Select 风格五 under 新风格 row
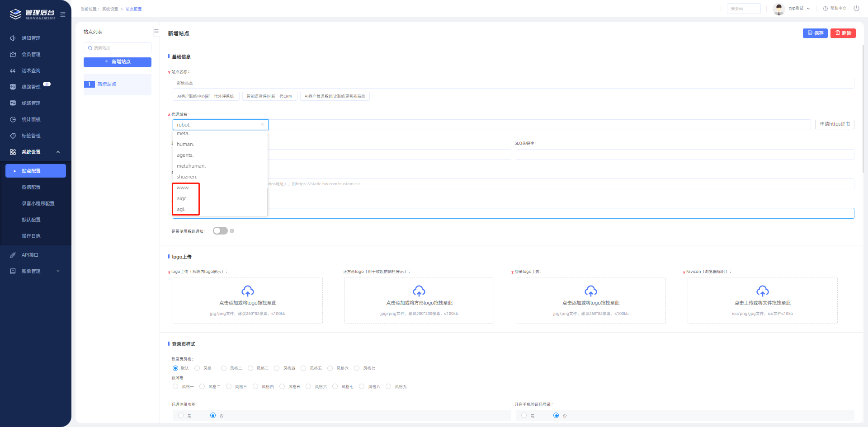The image size is (868, 427). click(x=282, y=386)
